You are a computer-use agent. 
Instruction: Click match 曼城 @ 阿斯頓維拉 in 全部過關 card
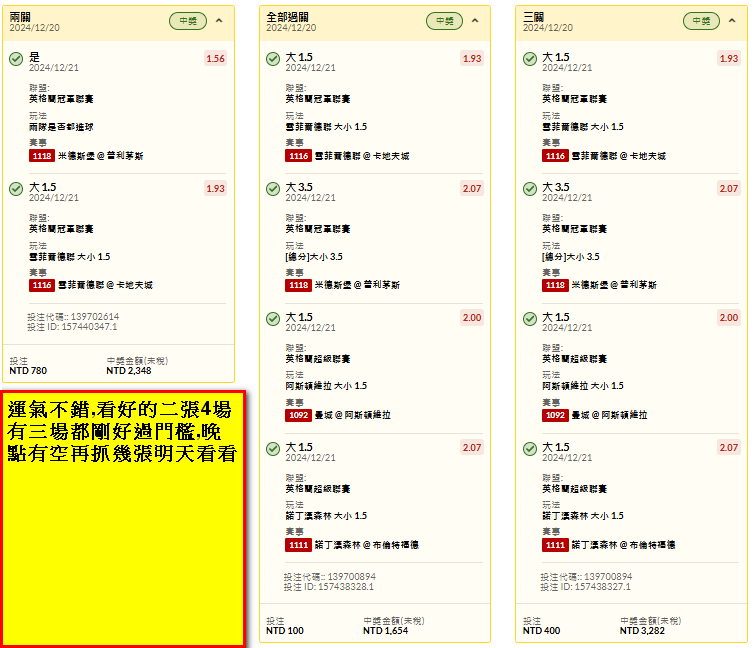point(352,415)
